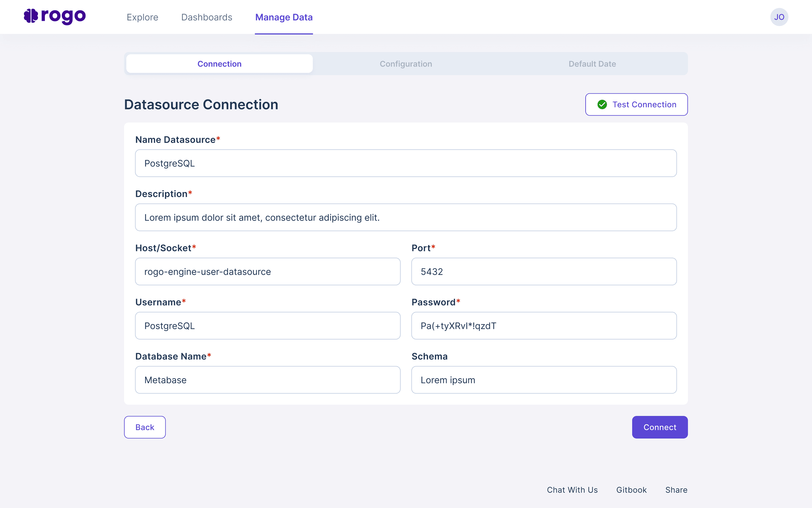Click the Connect button

[659, 427]
